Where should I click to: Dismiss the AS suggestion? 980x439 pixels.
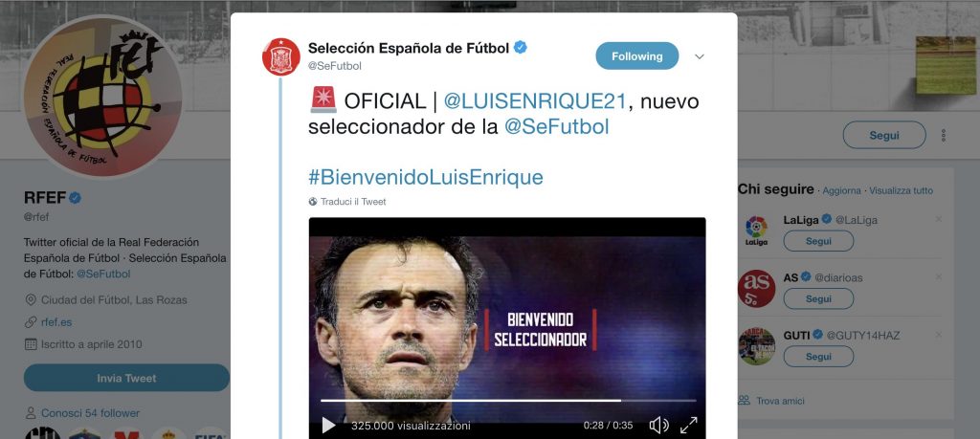[x=938, y=276]
